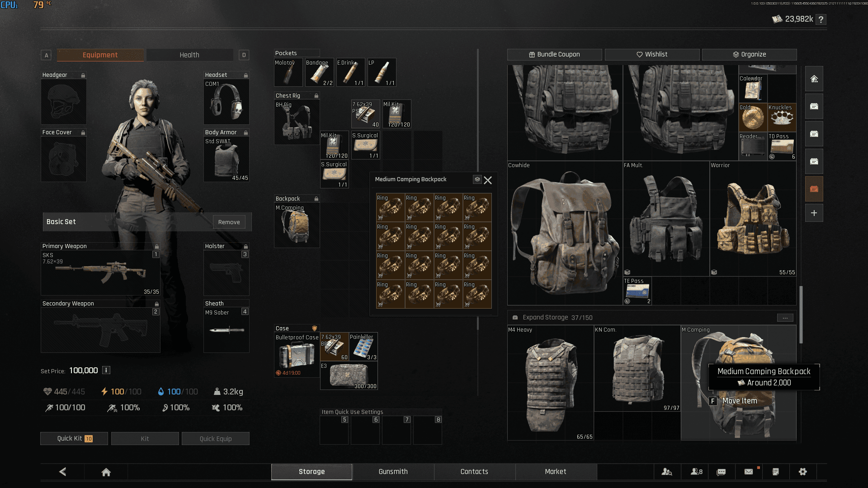868x488 pixels.
Task: Select the home storage tab in right sidebar
Action: [x=814, y=79]
